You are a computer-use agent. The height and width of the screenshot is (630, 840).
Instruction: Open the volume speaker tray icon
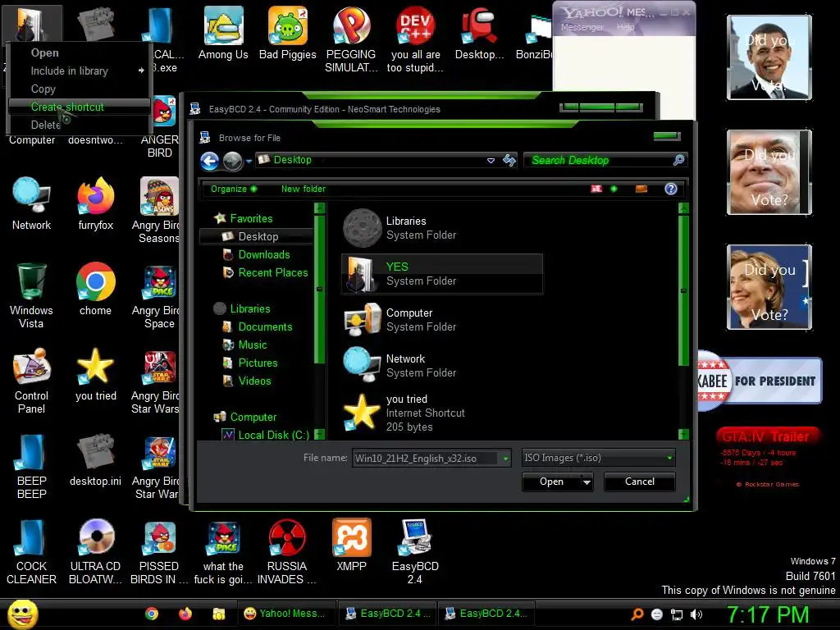[696, 614]
